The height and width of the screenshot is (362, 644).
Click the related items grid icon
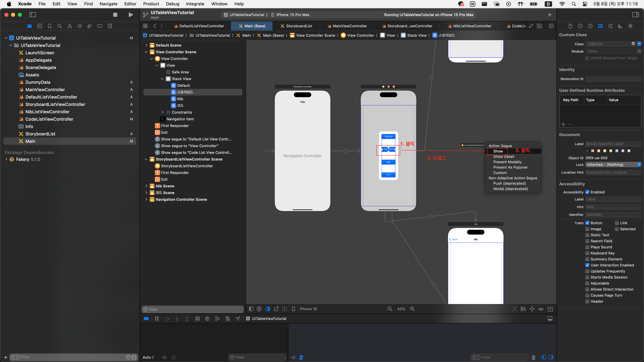(145, 26)
